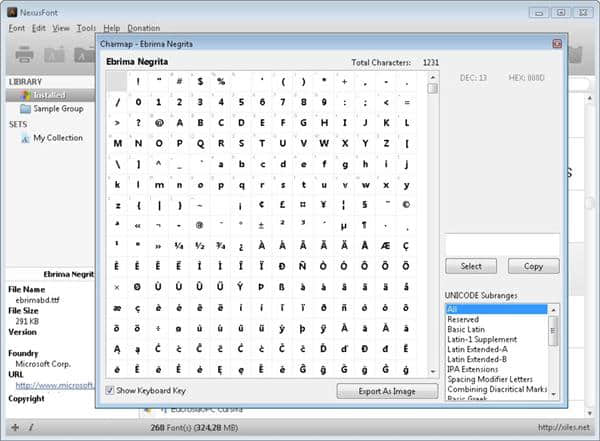Click the Export As Image button
This screenshot has height=441, width=600.
(387, 391)
